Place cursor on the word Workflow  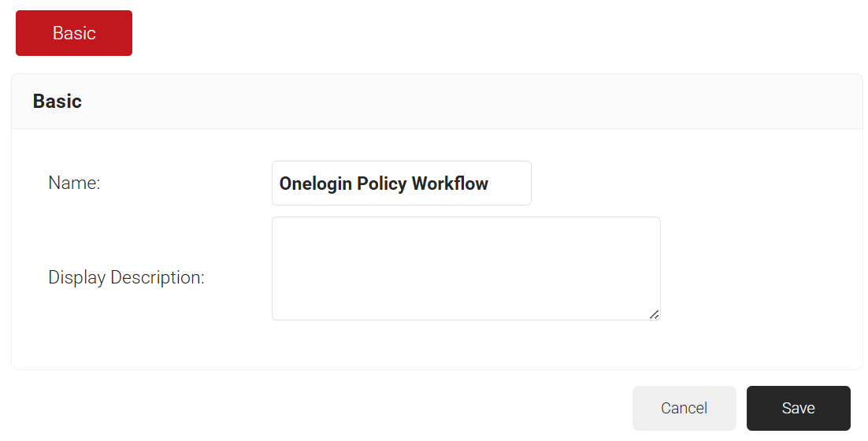click(450, 183)
